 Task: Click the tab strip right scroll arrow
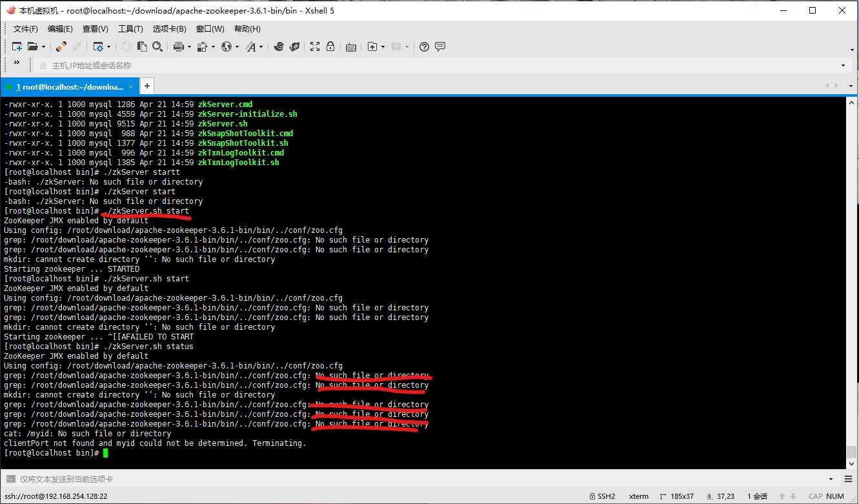coord(838,86)
